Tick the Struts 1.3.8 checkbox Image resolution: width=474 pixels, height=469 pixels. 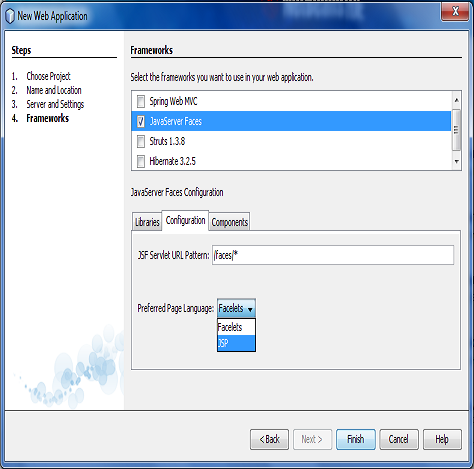[141, 141]
